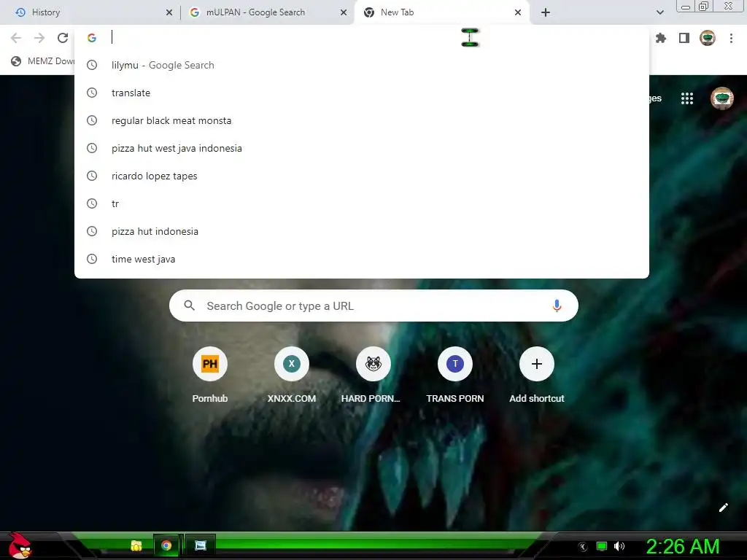Click Chrome icon in taskbar

pyautogui.click(x=166, y=545)
